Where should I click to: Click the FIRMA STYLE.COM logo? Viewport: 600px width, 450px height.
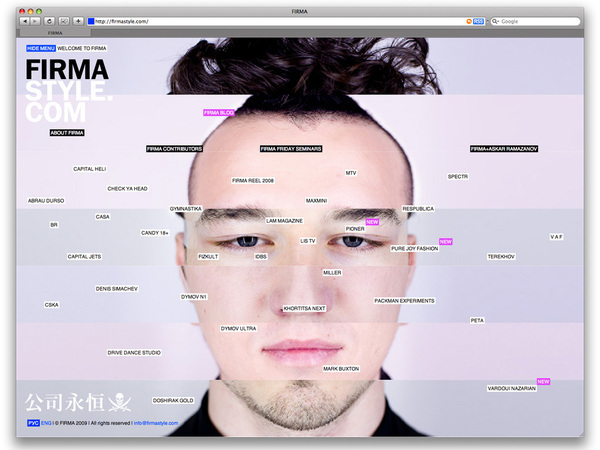(x=68, y=91)
